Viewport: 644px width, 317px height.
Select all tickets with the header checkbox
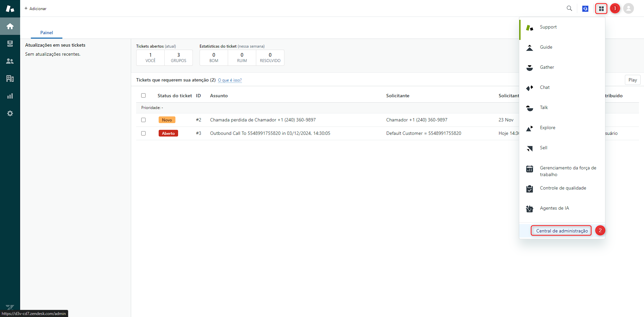[144, 96]
